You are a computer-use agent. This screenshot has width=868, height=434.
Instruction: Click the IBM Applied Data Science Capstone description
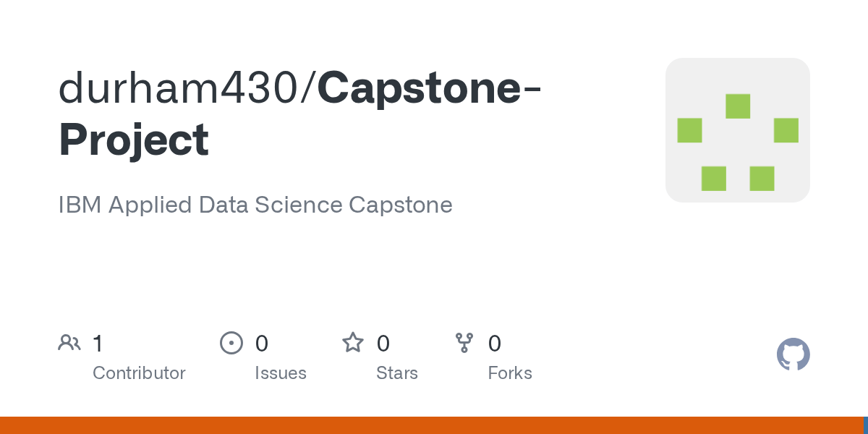(x=255, y=205)
